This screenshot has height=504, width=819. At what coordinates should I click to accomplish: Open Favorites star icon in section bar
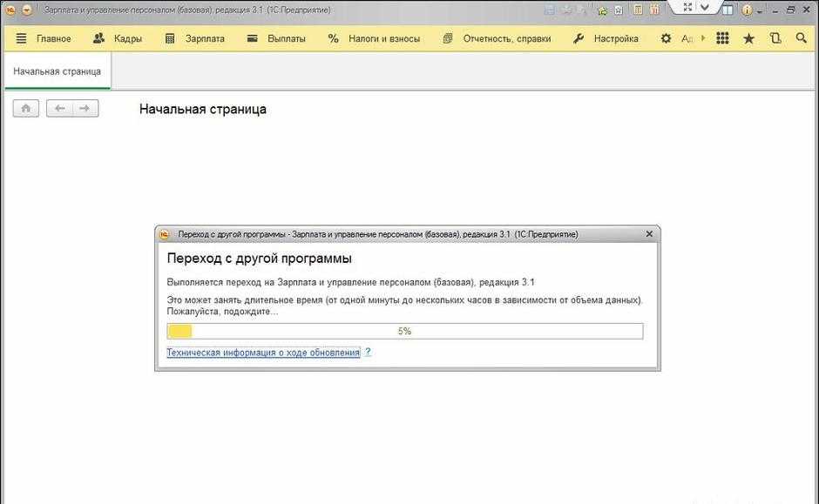pos(748,38)
